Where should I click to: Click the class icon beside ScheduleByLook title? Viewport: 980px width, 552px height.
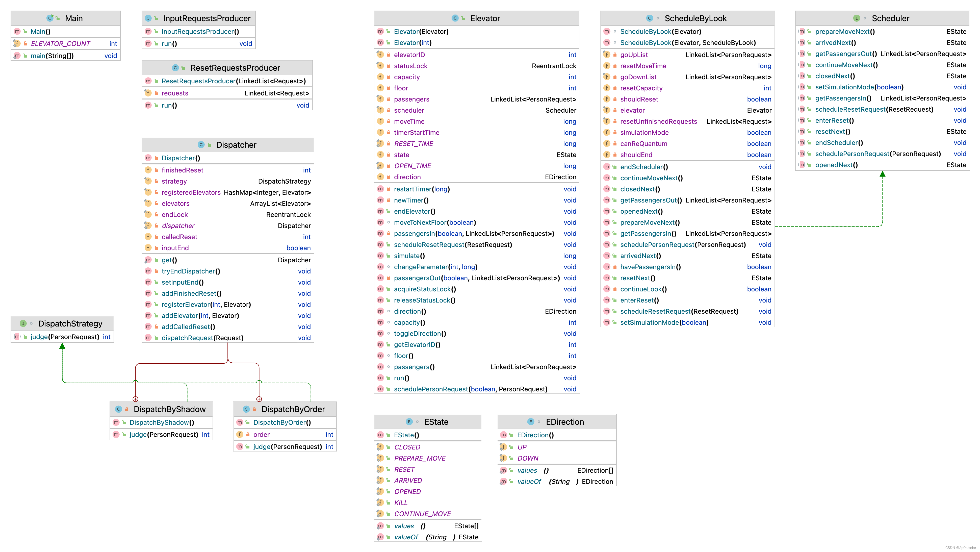tap(650, 18)
